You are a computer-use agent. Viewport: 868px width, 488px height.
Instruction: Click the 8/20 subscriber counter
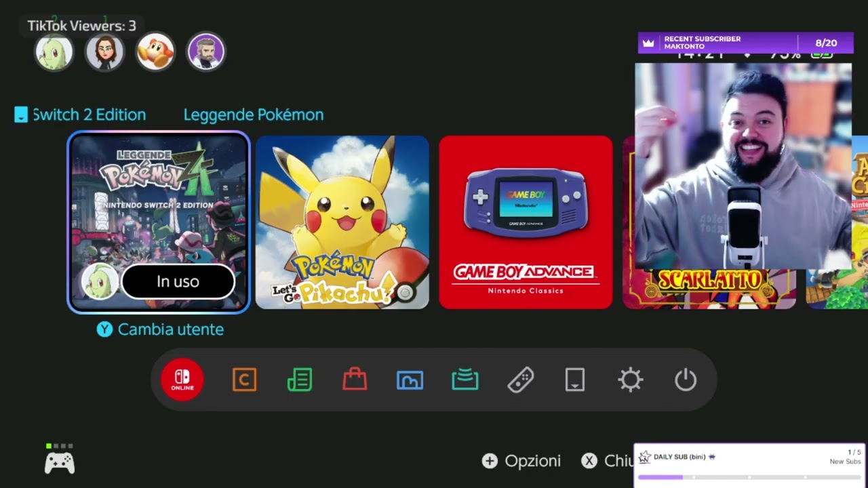click(826, 43)
